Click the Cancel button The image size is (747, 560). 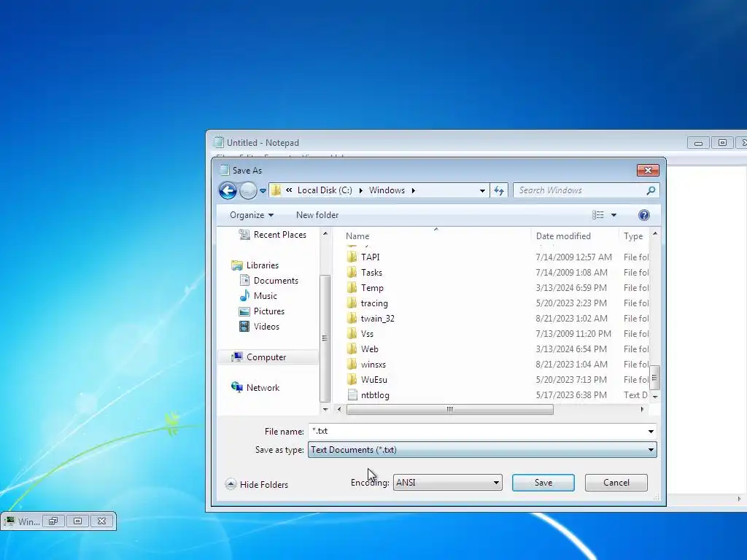coord(616,483)
